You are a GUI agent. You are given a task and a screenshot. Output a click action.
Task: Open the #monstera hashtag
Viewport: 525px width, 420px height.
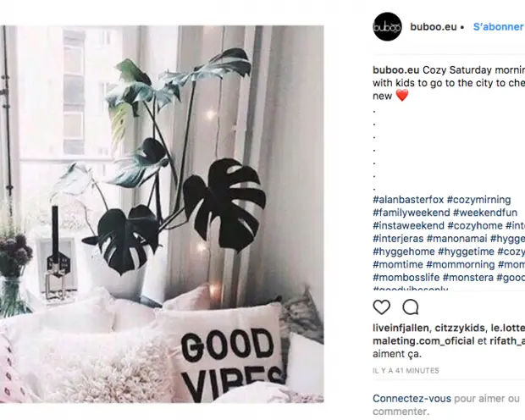pyautogui.click(x=468, y=278)
